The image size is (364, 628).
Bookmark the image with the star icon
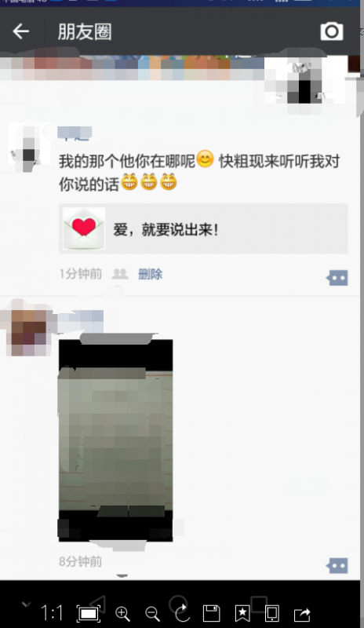click(x=242, y=613)
